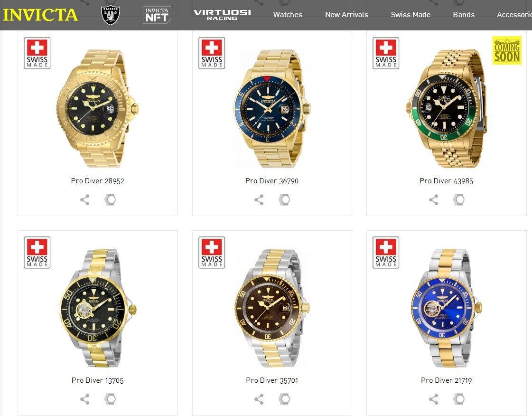Image resolution: width=532 pixels, height=416 pixels.
Task: Share the Pro Diver 21719 watch
Action: click(434, 399)
